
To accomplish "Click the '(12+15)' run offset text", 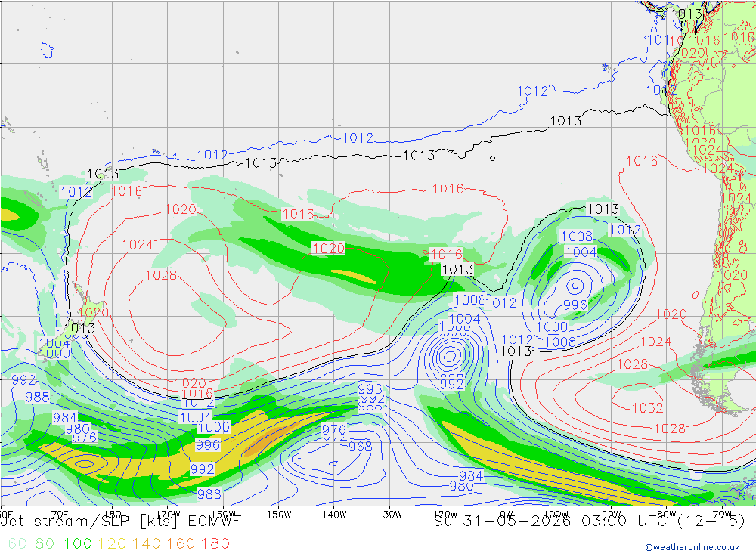I will pyautogui.click(x=711, y=522).
